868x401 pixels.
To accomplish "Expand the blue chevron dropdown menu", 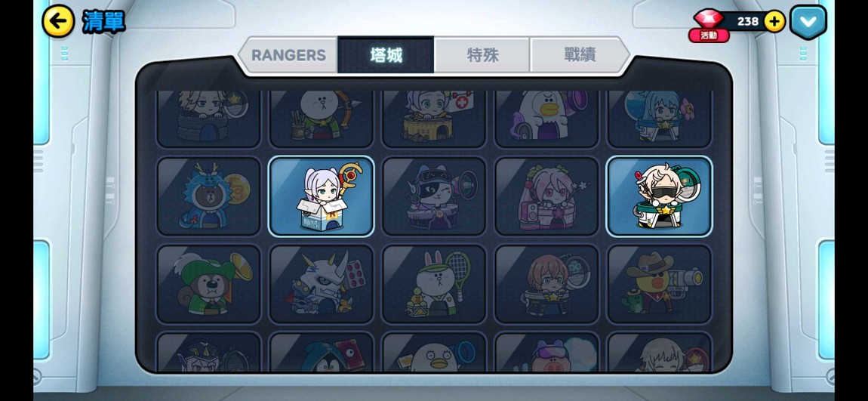I will [x=808, y=22].
